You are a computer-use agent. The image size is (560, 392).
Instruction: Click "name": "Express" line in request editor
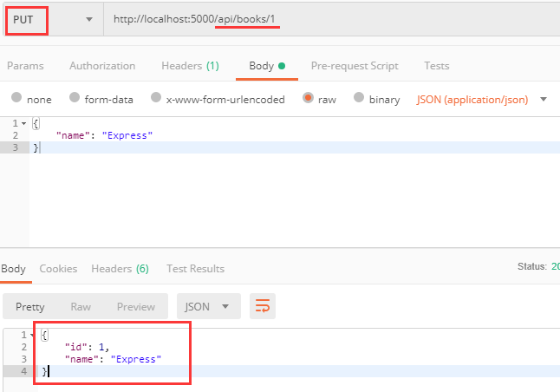(x=104, y=135)
